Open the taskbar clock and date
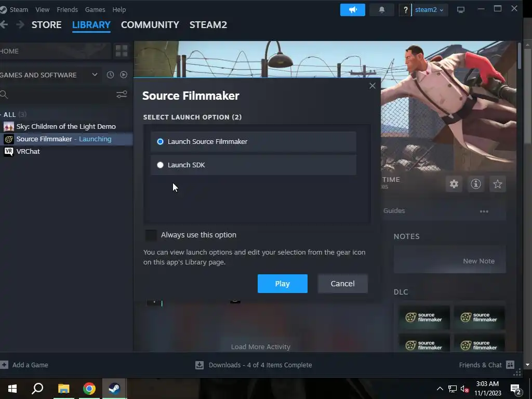This screenshot has height=399, width=532. click(487, 389)
